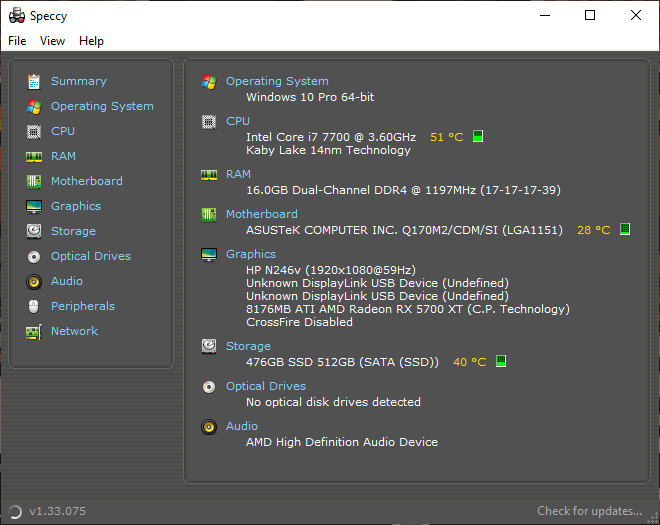Image resolution: width=660 pixels, height=525 pixels.
Task: Click the Audio speaker icon in sidebar
Action: click(34, 282)
